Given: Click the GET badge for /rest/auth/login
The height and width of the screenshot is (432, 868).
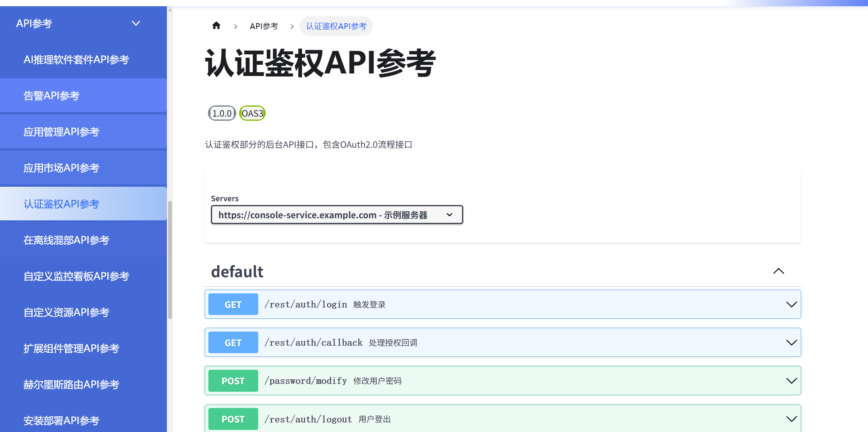Looking at the screenshot, I should [233, 304].
